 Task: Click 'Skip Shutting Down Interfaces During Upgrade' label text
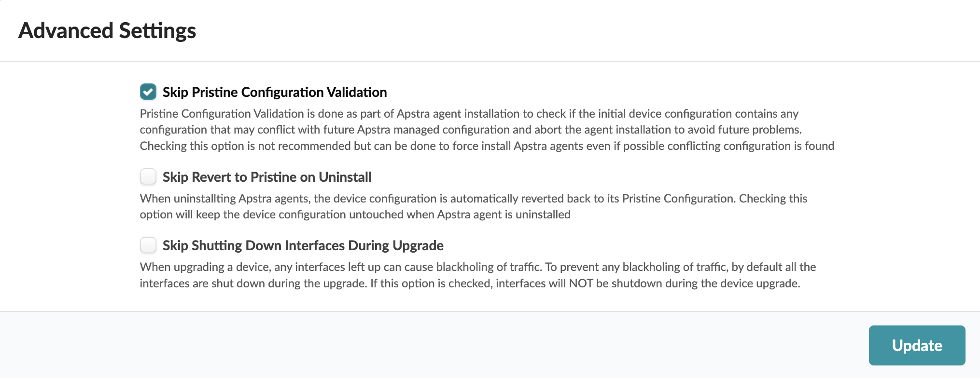[303, 245]
